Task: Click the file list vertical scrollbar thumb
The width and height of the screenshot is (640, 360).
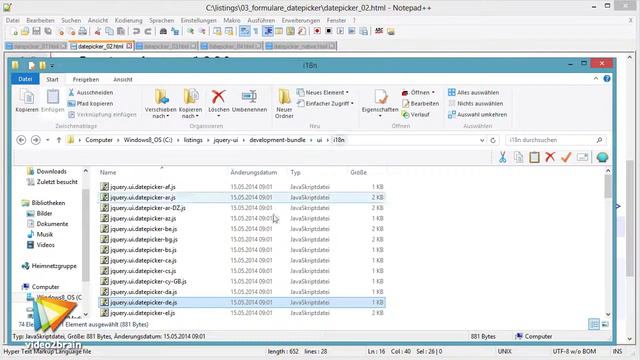Action: coord(608,187)
